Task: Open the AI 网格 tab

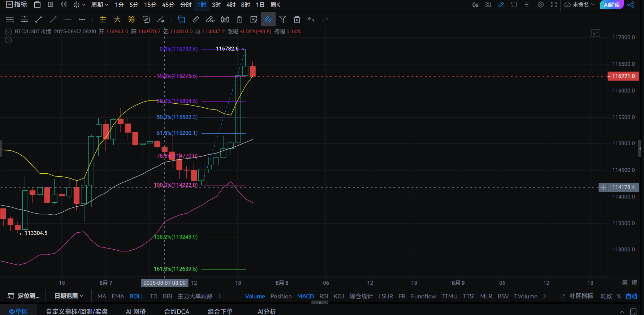Action: click(x=136, y=311)
